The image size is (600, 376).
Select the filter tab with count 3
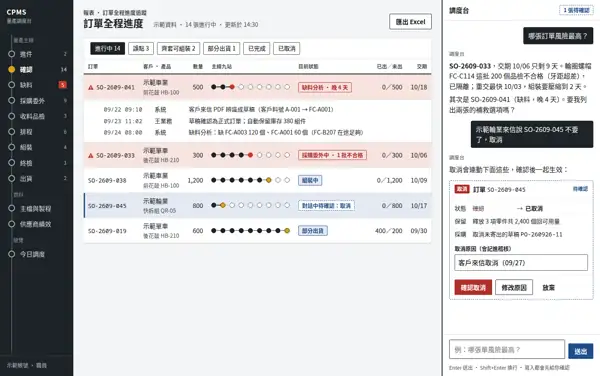pyautogui.click(x=141, y=49)
